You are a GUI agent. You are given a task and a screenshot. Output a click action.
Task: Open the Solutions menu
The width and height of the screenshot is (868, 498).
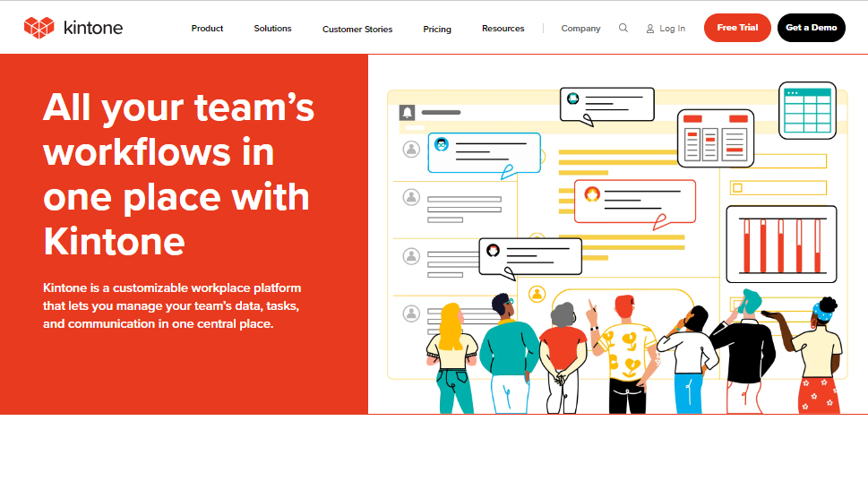point(272,29)
